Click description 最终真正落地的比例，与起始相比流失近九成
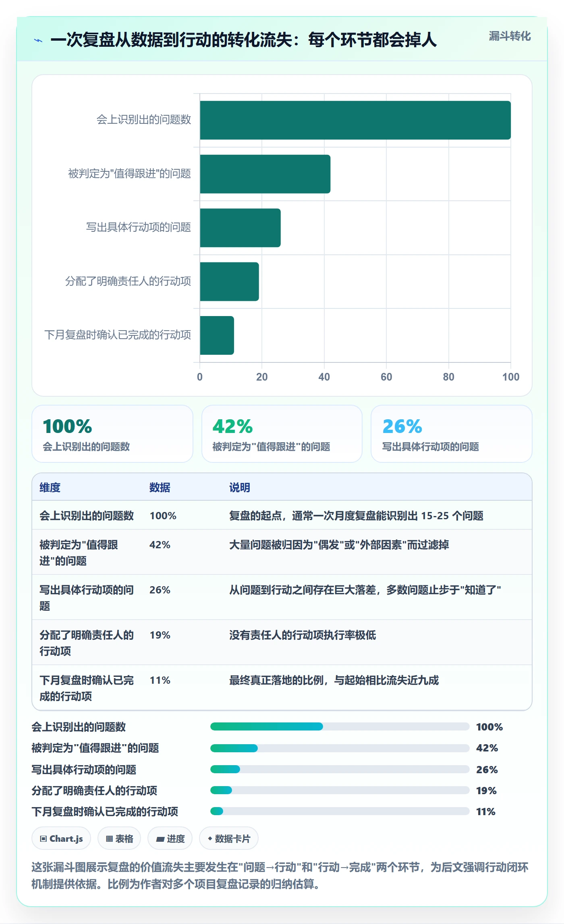This screenshot has width=564, height=924. pos(334,680)
